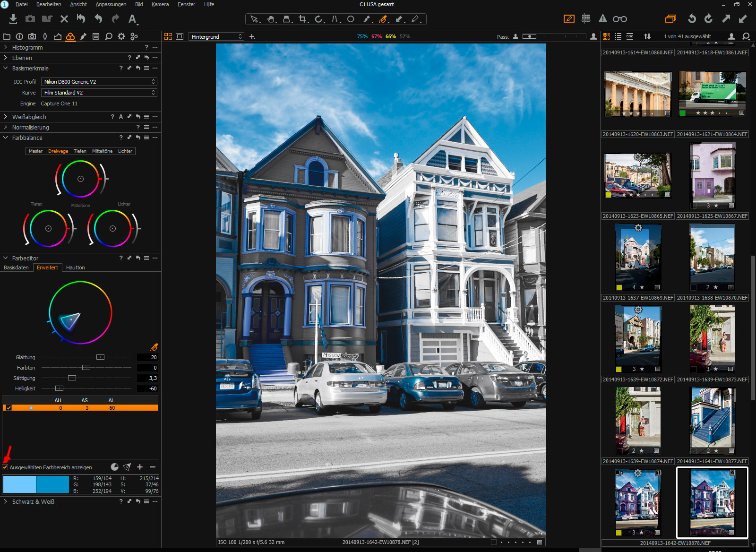
Task: Click the Farbeditor color picker eyedropper icon
Action: pos(154,347)
